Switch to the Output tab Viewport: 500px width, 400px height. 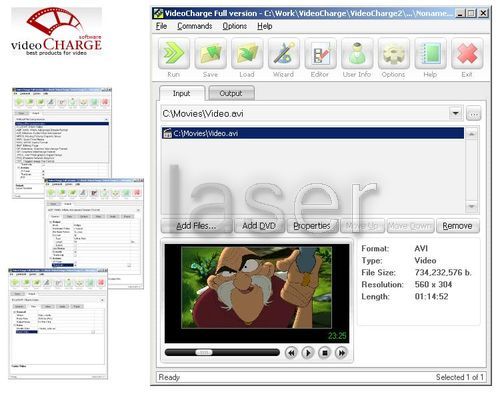click(x=231, y=93)
